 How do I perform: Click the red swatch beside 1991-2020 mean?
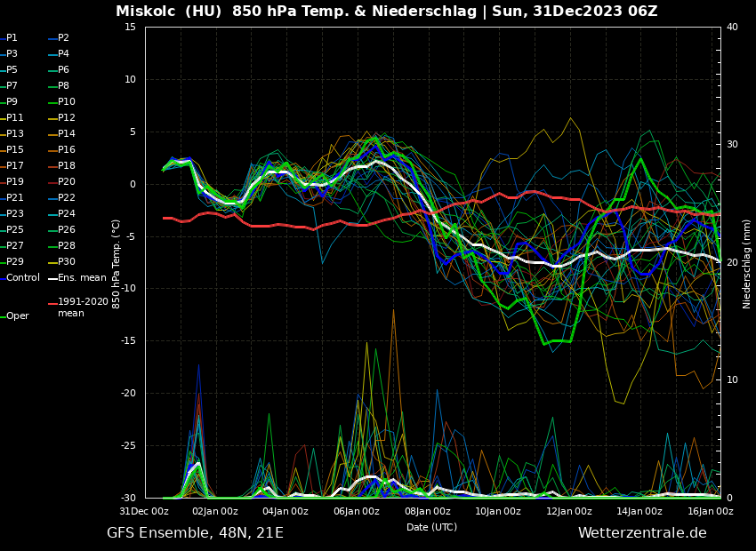point(52,305)
